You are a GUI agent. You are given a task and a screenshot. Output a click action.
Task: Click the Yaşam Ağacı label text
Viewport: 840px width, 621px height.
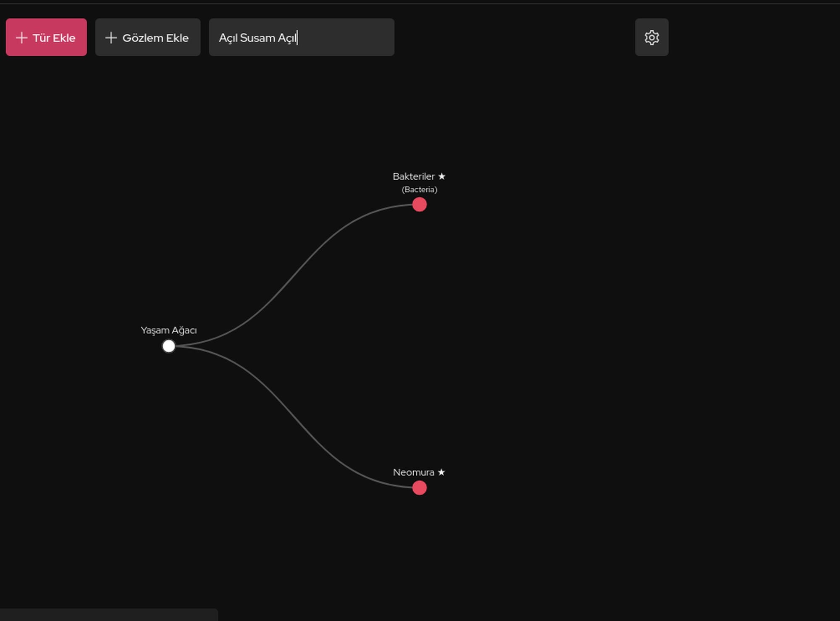[x=168, y=330]
